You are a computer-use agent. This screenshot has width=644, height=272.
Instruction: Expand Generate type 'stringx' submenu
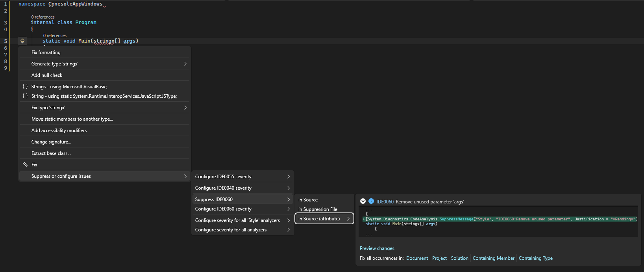185,64
